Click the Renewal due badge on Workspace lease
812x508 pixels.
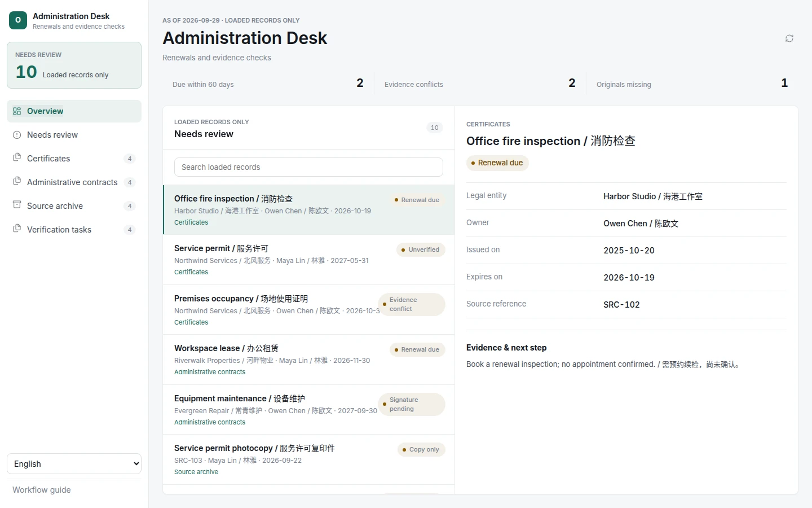point(417,349)
